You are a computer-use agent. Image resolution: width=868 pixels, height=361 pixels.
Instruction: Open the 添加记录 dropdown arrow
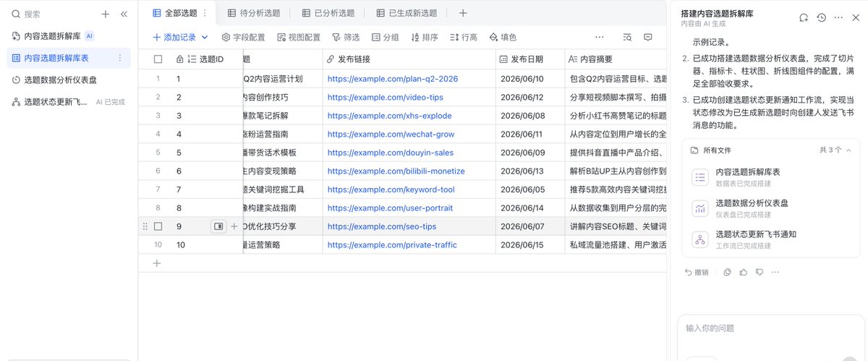(205, 37)
